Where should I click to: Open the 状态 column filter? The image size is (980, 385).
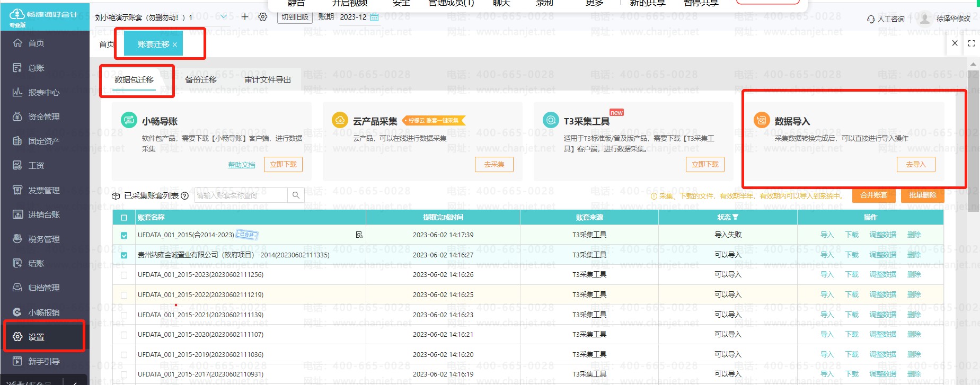coord(735,217)
